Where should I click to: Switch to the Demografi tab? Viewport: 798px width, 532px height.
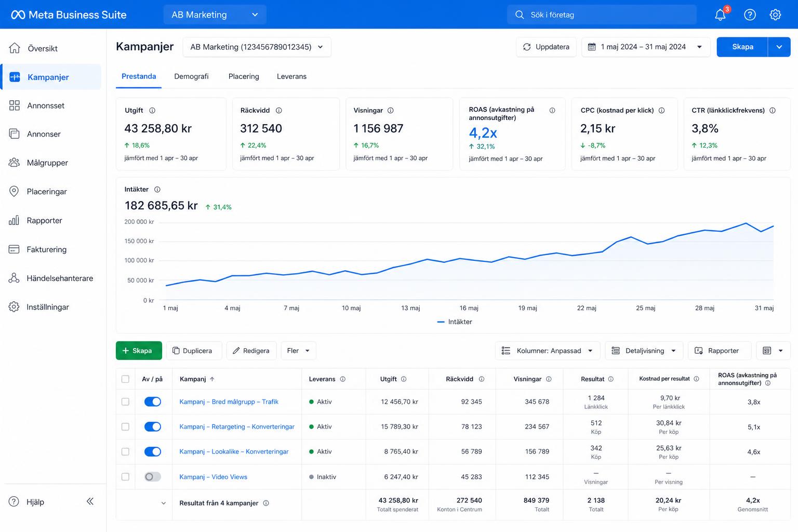[x=191, y=76]
